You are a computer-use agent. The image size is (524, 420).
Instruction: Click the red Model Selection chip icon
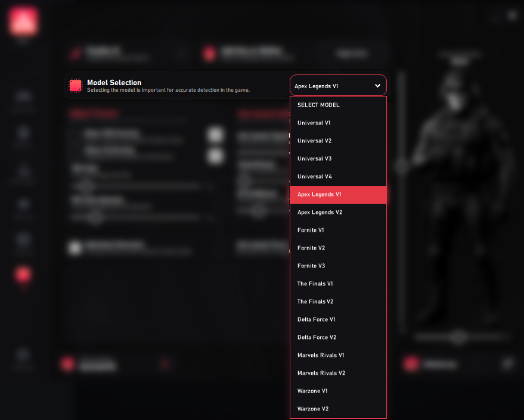76,85
